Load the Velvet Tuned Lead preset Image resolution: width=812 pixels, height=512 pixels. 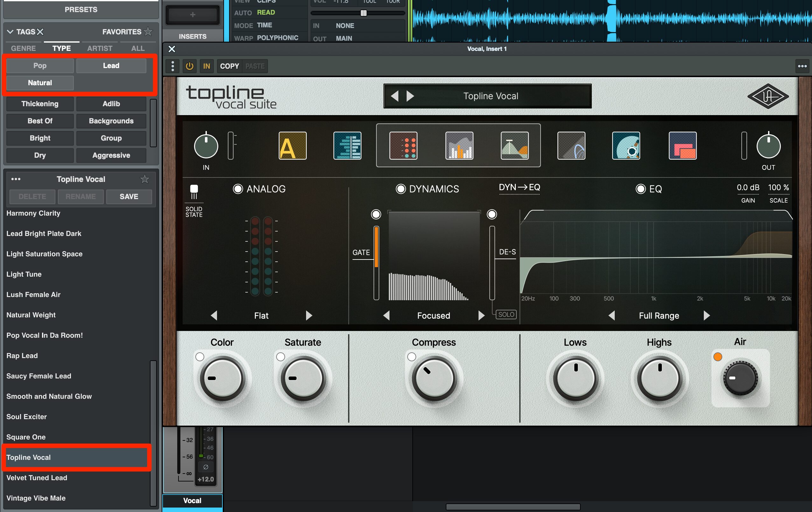click(x=76, y=478)
